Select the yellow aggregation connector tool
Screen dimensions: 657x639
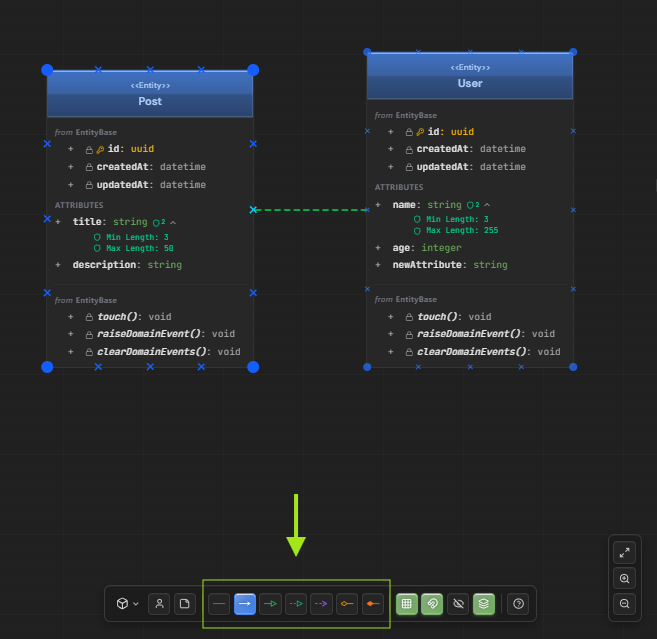(347, 604)
